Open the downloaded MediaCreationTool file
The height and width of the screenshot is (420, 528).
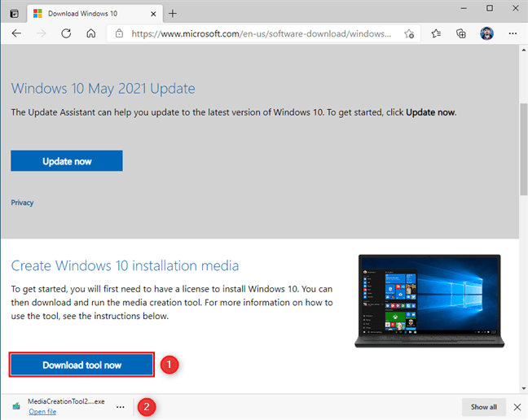point(42,412)
